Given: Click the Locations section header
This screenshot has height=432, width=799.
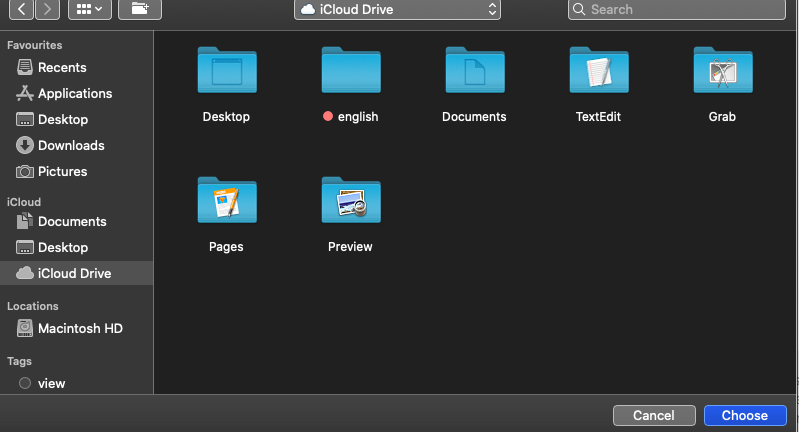Looking at the screenshot, I should click(33, 306).
